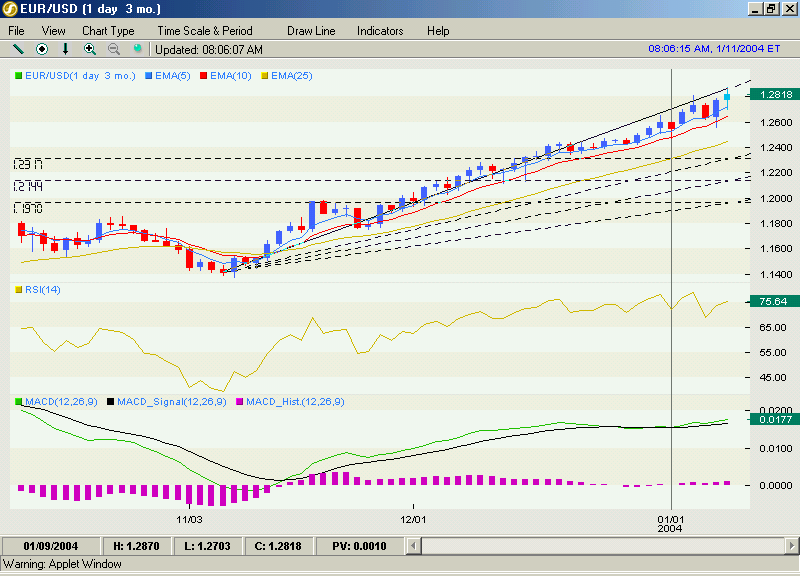
Task: Click the 1.1400 price axis label
Action: tap(776, 274)
